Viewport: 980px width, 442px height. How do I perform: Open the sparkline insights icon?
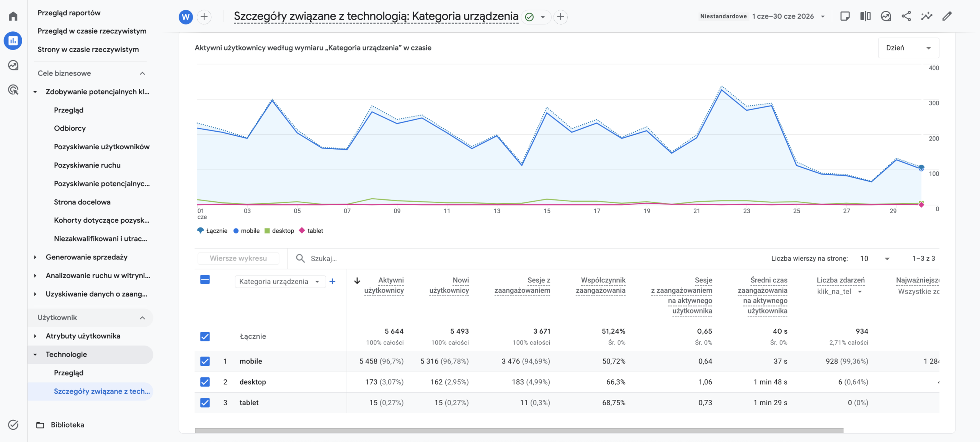pos(926,16)
